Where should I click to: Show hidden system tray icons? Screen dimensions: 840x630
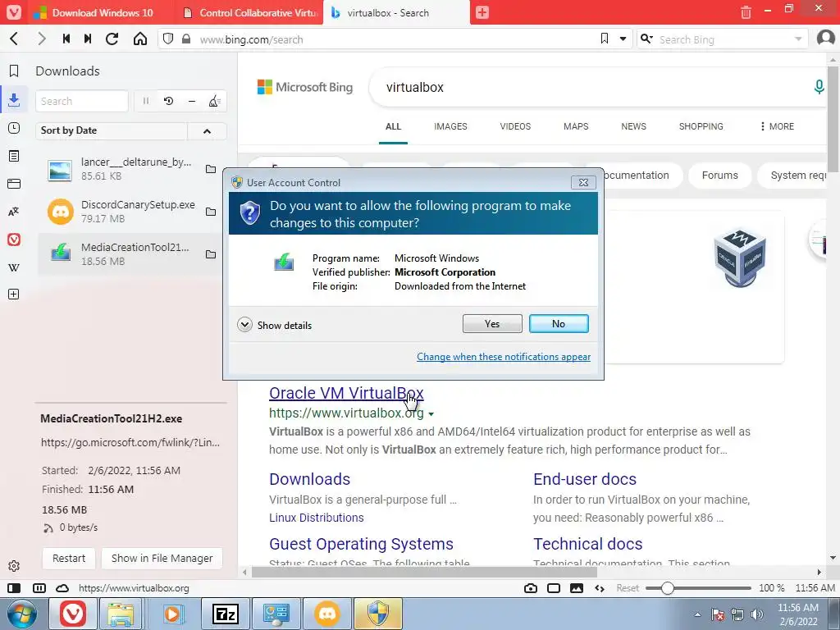click(x=697, y=614)
